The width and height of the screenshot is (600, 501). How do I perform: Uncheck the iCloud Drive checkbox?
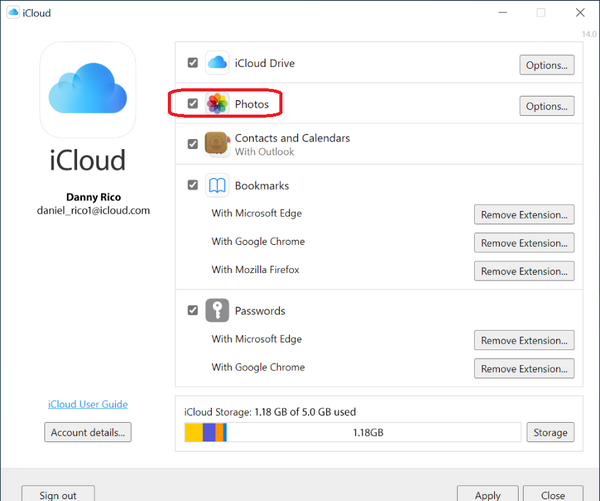coord(193,62)
